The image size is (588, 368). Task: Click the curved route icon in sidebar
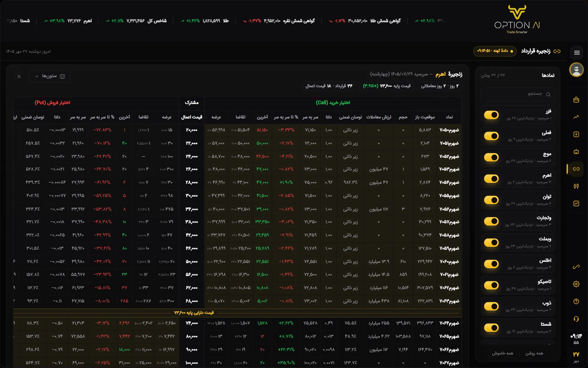tap(576, 267)
